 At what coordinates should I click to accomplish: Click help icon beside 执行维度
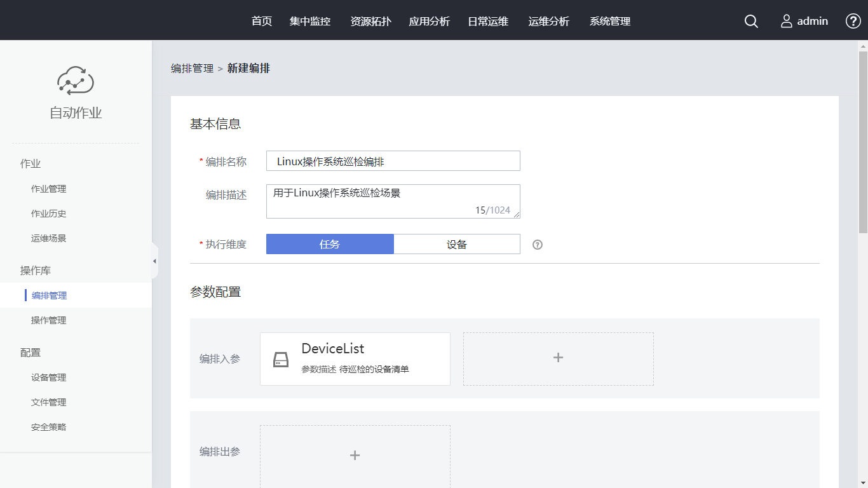[x=538, y=245]
